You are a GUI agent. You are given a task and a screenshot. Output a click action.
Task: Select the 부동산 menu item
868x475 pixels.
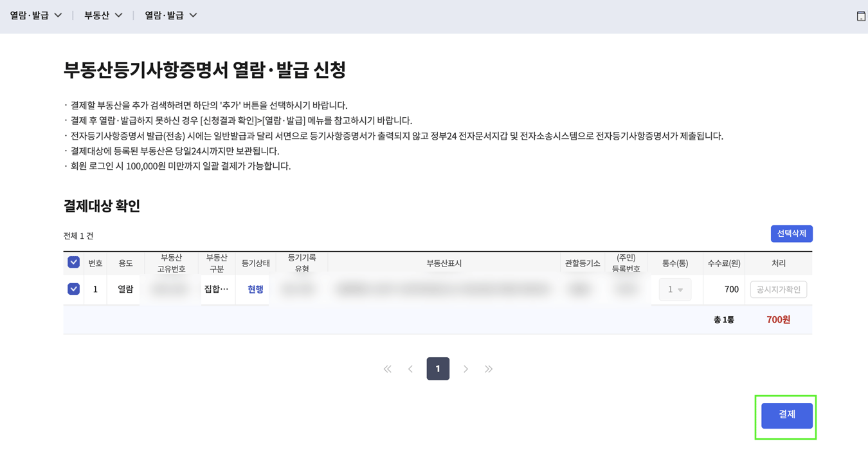(x=97, y=15)
